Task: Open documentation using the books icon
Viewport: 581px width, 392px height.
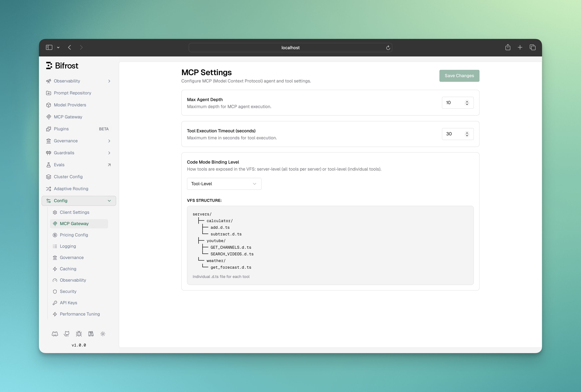Action: tap(91, 334)
